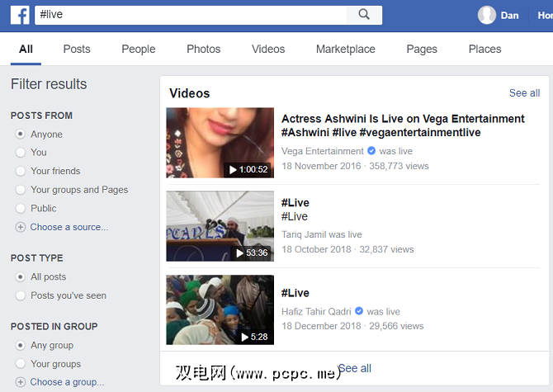Image resolution: width=553 pixels, height=392 pixels.
Task: Select Your groups radio button
Action: click(21, 363)
